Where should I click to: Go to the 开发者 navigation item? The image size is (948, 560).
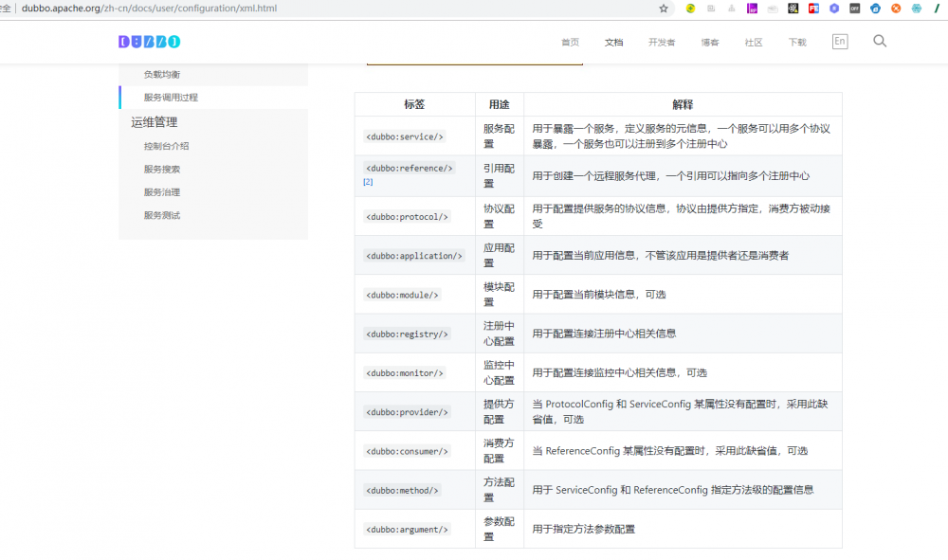click(x=662, y=43)
